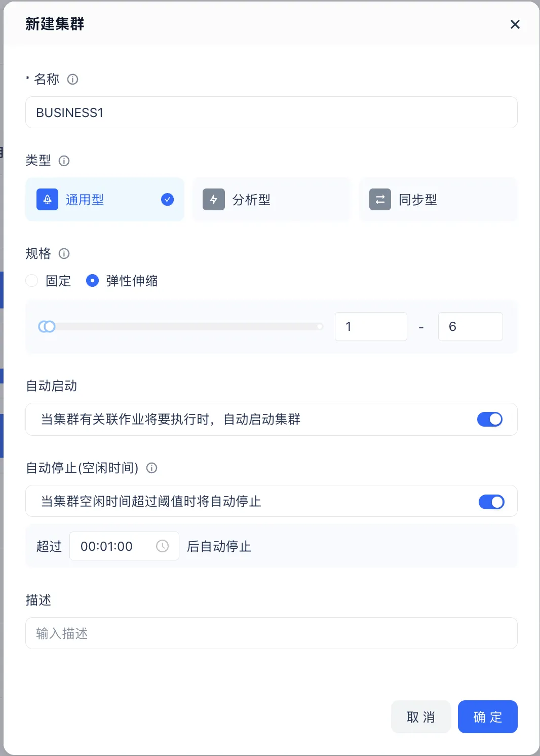Close the 新建集群 dialog
Image resolution: width=540 pixels, height=756 pixels.
(515, 24)
